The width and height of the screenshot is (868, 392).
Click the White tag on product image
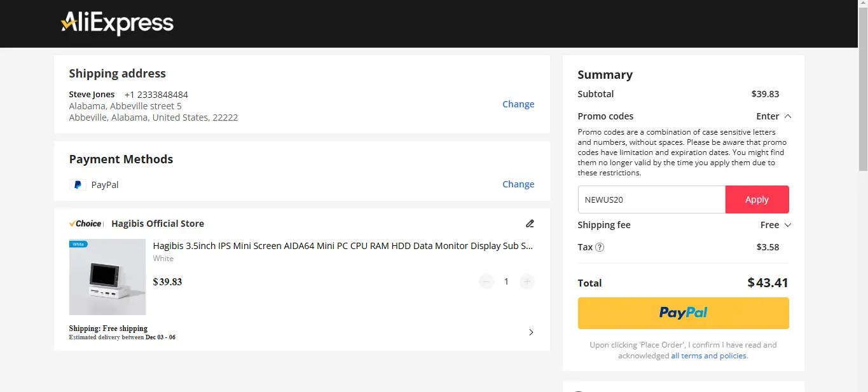click(78, 244)
